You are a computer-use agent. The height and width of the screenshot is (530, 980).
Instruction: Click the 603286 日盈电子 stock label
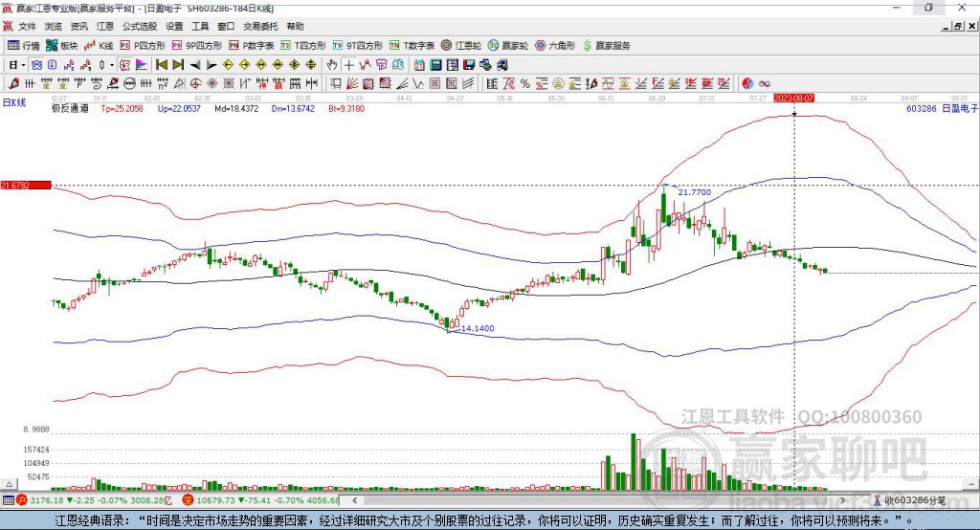click(942, 108)
